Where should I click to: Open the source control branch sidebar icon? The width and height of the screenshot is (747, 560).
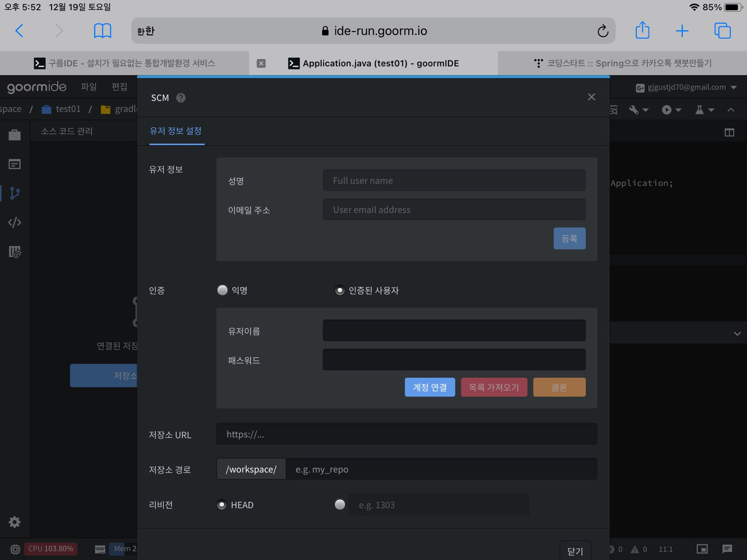(x=15, y=193)
